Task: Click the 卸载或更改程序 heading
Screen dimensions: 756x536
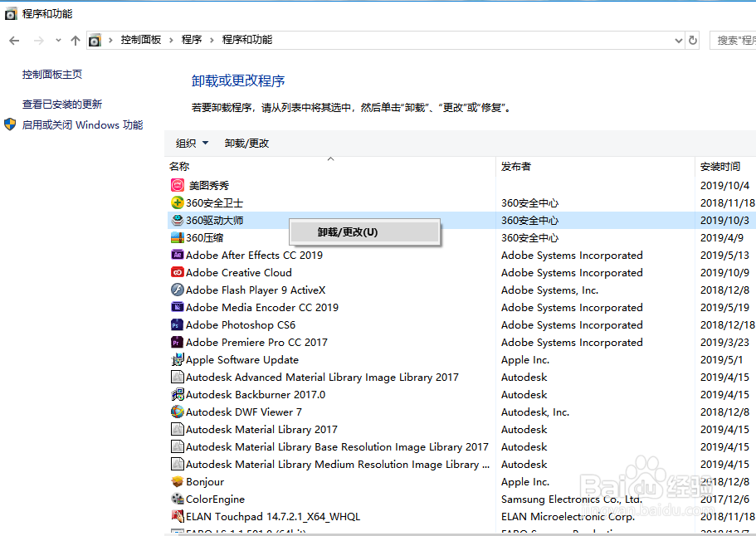Action: pyautogui.click(x=238, y=80)
